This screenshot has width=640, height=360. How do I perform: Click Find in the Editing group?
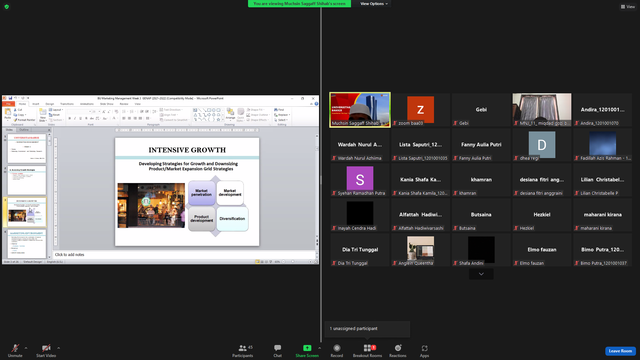(x=279, y=110)
